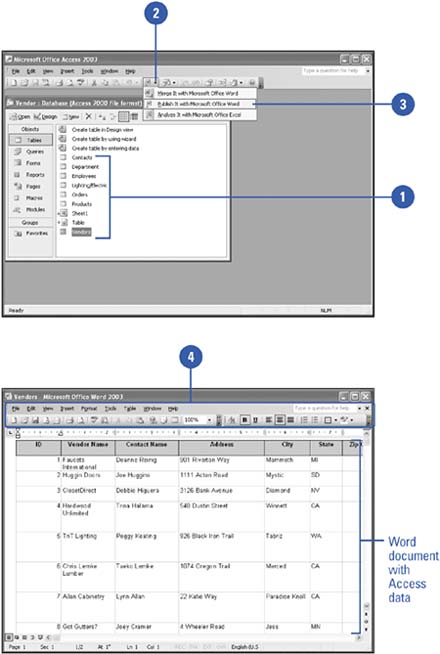The width and height of the screenshot is (440, 654).
Task: Choose Publish It with Microsoft Office Word
Action: click(x=200, y=104)
